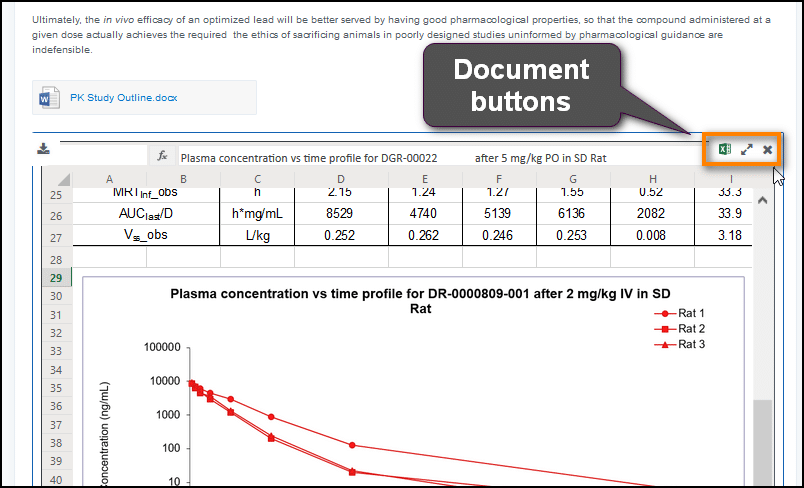Image resolution: width=804 pixels, height=488 pixels.
Task: Select the Rat 3 legend entry
Action: tap(680, 344)
